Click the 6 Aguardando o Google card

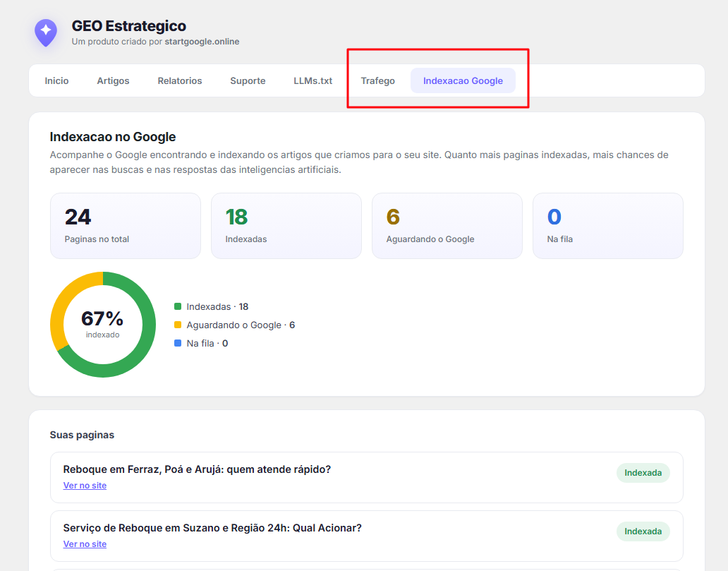pyautogui.click(x=447, y=226)
